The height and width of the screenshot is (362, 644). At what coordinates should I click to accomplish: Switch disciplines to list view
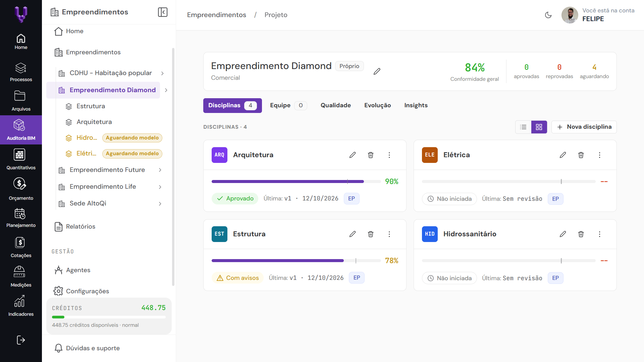click(x=523, y=127)
